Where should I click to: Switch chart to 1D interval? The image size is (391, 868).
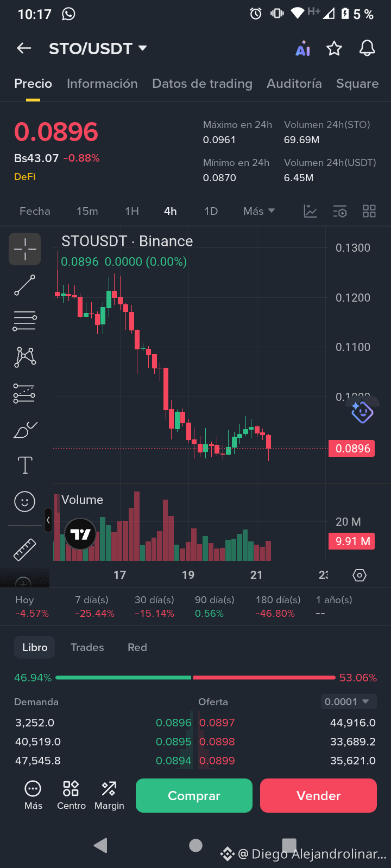(211, 211)
